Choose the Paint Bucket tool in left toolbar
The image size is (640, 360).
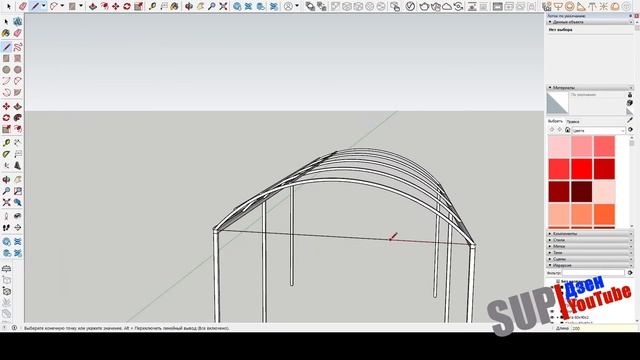tap(6, 33)
